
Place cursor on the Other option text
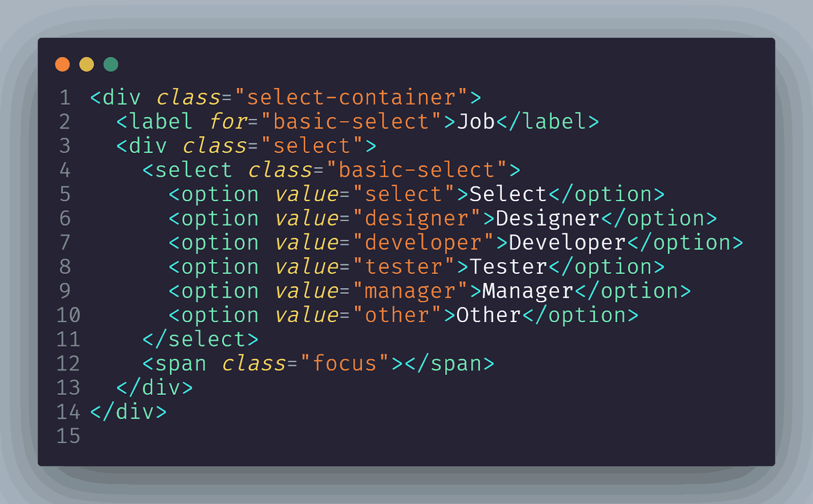point(488,316)
